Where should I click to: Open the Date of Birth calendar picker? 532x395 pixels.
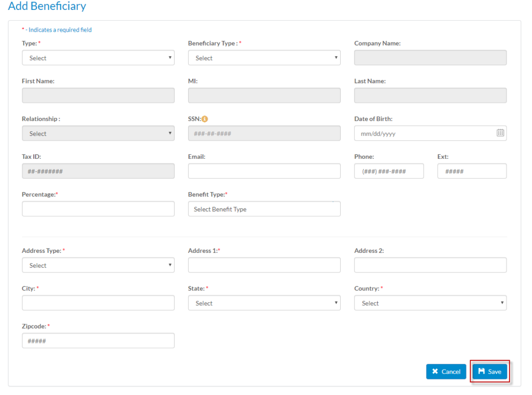pos(500,133)
